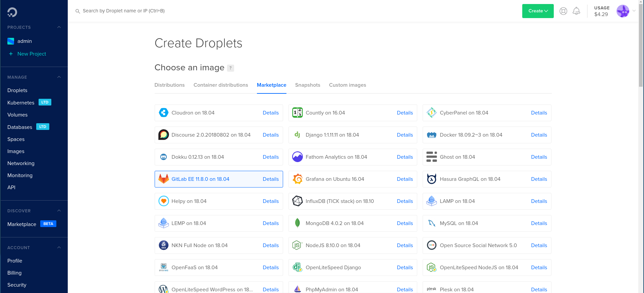Click the InfluxDB app icon
The height and width of the screenshot is (293, 644).
click(298, 201)
